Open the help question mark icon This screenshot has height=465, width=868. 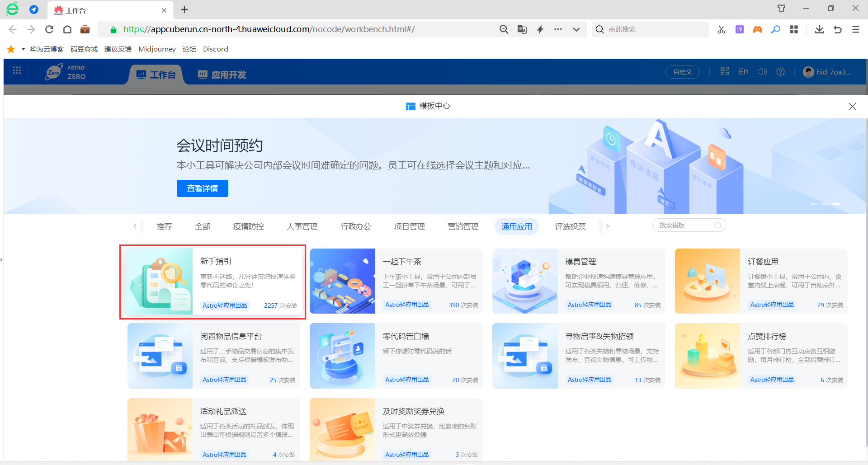click(780, 71)
